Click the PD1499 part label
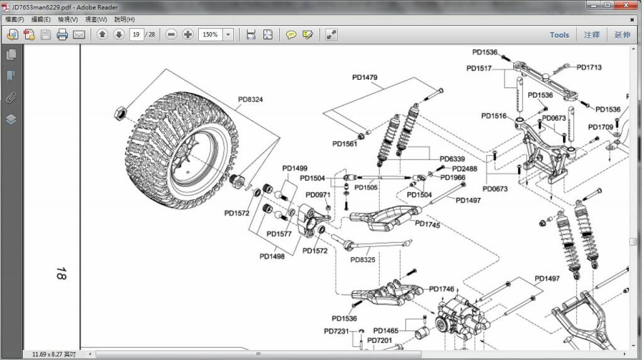This screenshot has height=360, width=644. click(x=294, y=168)
